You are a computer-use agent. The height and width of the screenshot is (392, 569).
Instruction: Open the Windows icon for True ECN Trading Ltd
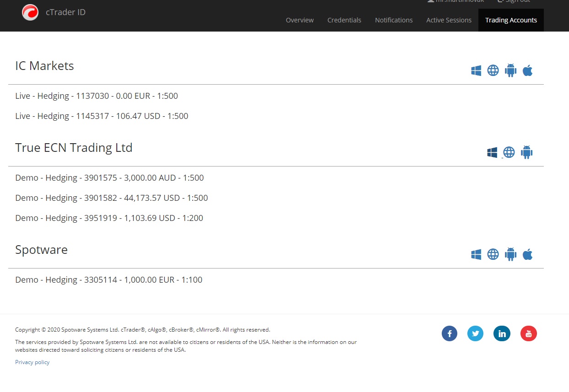click(492, 152)
